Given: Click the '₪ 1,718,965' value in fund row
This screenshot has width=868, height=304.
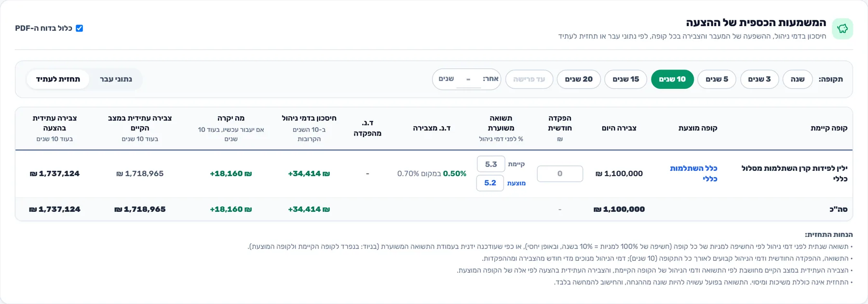Looking at the screenshot, I should click(x=140, y=174).
